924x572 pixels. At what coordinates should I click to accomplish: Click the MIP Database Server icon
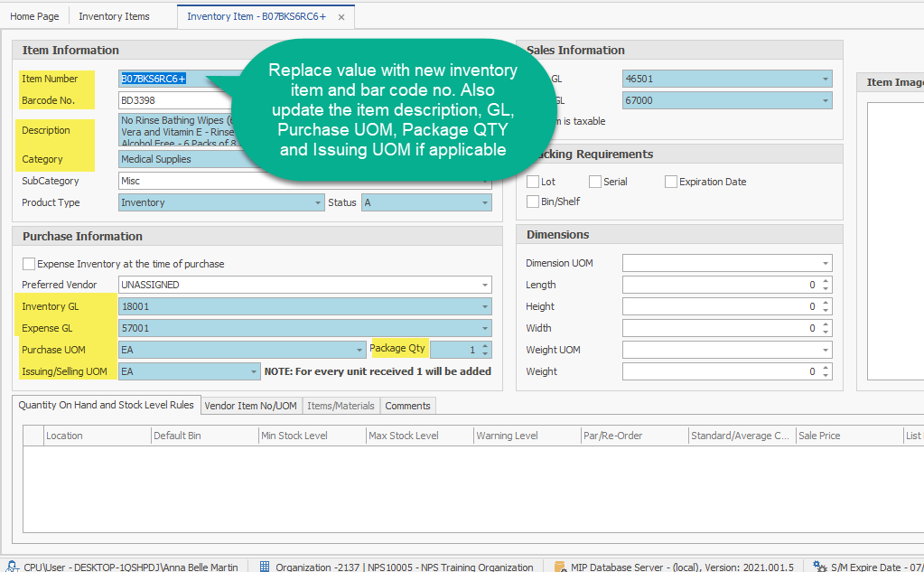tap(560, 567)
